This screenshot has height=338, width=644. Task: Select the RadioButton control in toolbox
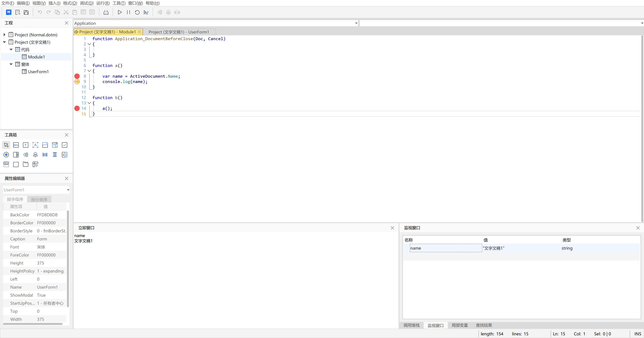point(6,155)
